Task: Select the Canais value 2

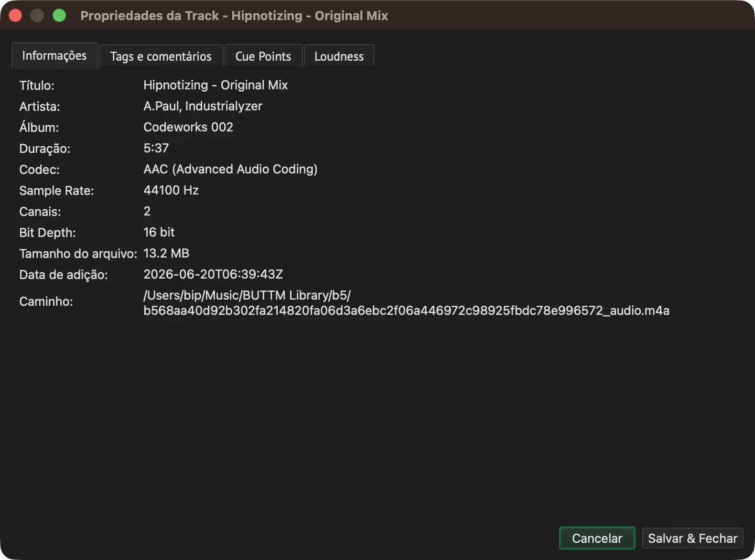Action: pos(147,211)
